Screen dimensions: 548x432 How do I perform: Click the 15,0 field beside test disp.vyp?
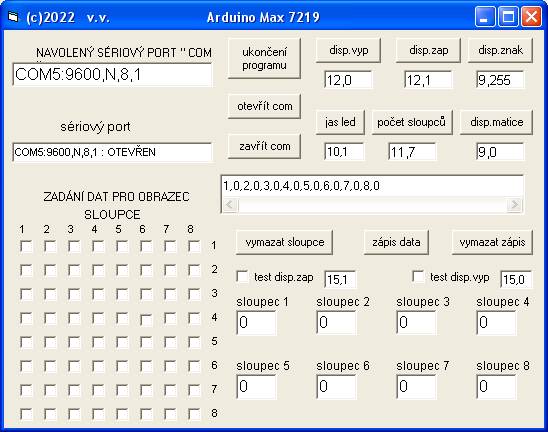(x=516, y=279)
